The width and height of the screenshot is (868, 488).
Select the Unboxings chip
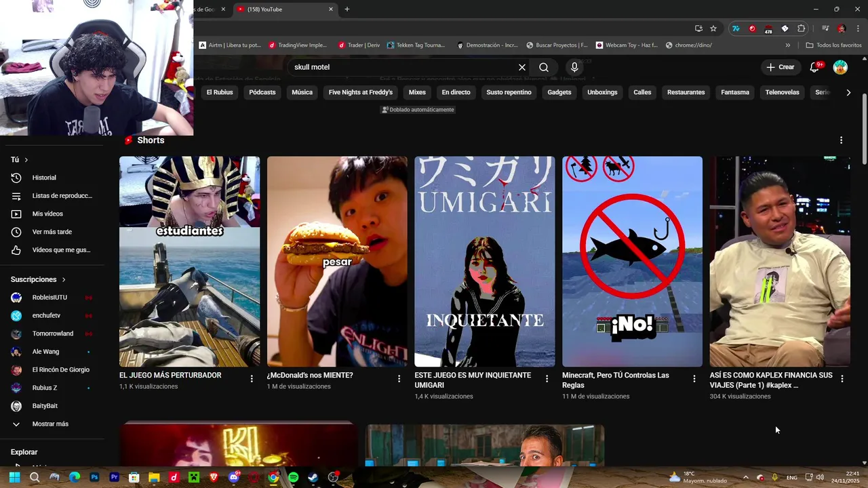click(x=602, y=92)
